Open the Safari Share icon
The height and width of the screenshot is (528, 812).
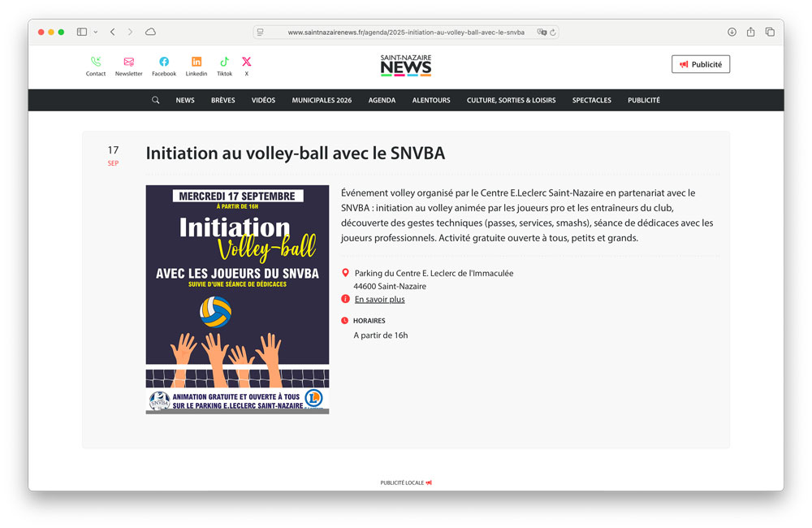pyautogui.click(x=751, y=32)
